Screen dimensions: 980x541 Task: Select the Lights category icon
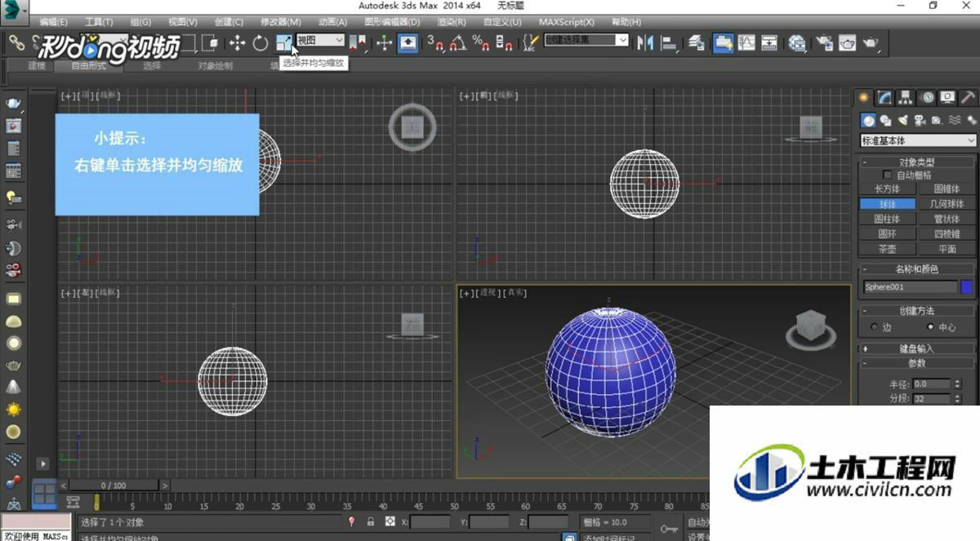click(x=902, y=121)
